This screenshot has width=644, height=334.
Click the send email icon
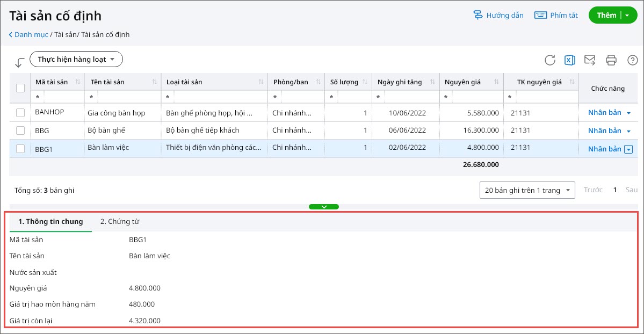click(590, 60)
